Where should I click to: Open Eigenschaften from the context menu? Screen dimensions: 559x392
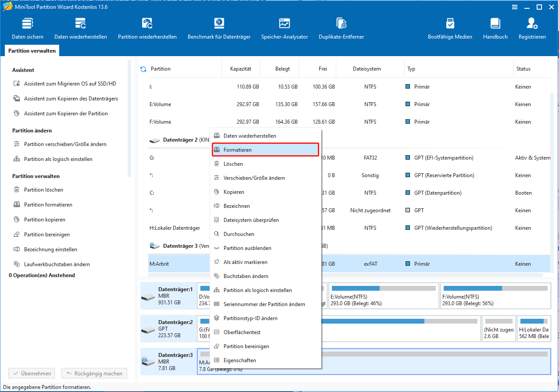pyautogui.click(x=266, y=360)
